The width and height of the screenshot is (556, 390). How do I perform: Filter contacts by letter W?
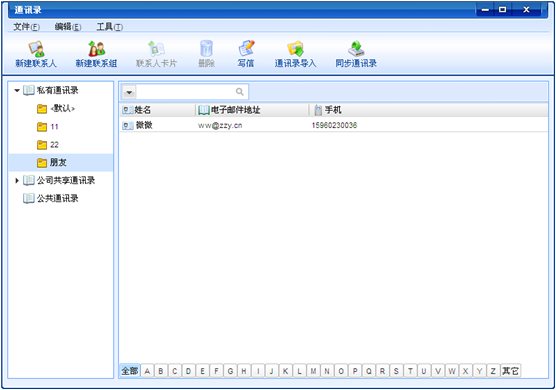tap(452, 371)
